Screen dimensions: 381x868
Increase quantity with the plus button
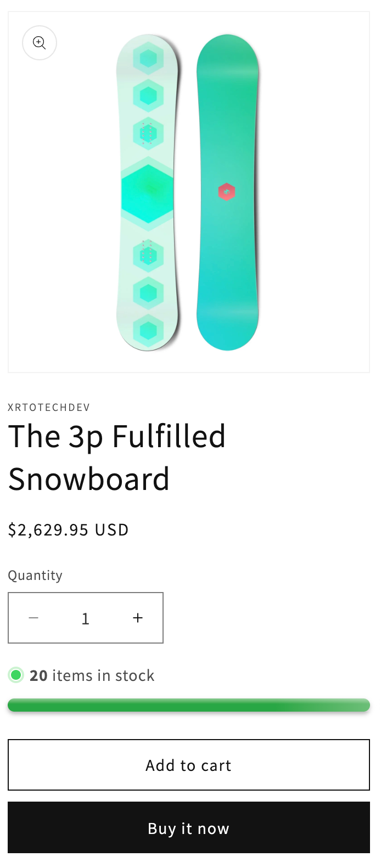(x=138, y=618)
